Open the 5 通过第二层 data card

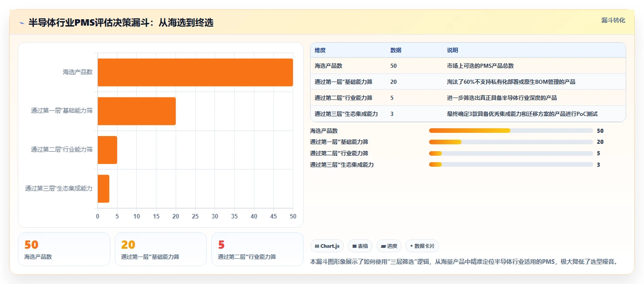point(258,249)
